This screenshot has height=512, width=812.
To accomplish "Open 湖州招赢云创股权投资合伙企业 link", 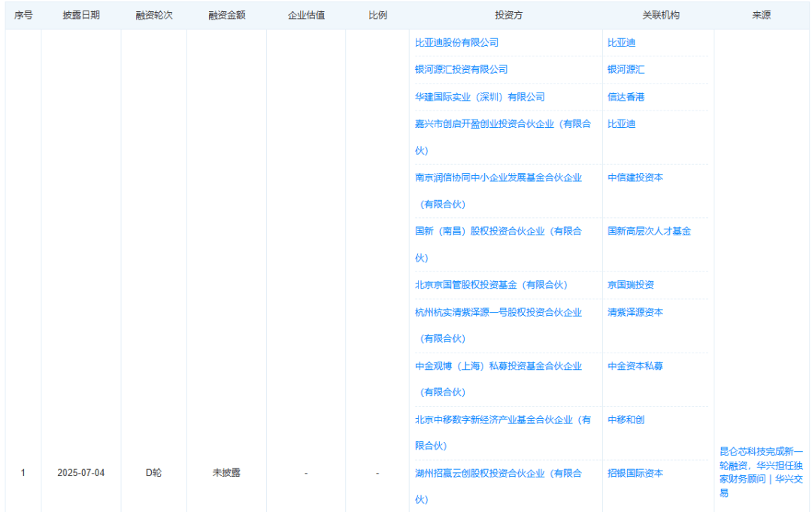I will [498, 474].
